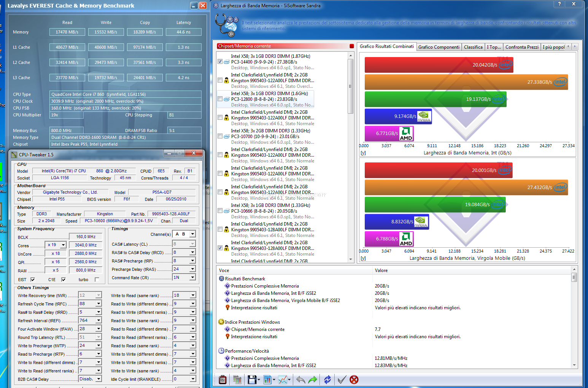Click the Indice Prestazioni Windows group icon
Image resolution: width=588 pixels, height=388 pixels.
click(221, 322)
